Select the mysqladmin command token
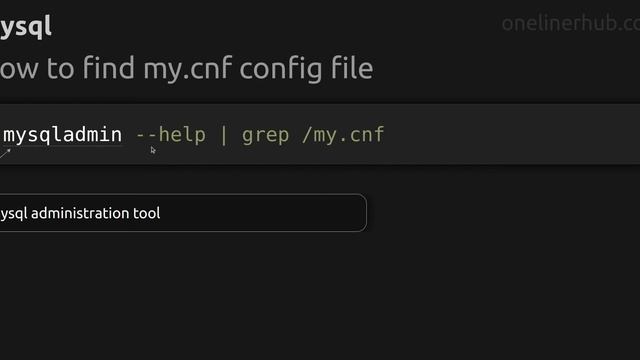Viewport: 640px width, 360px height. [x=62, y=135]
